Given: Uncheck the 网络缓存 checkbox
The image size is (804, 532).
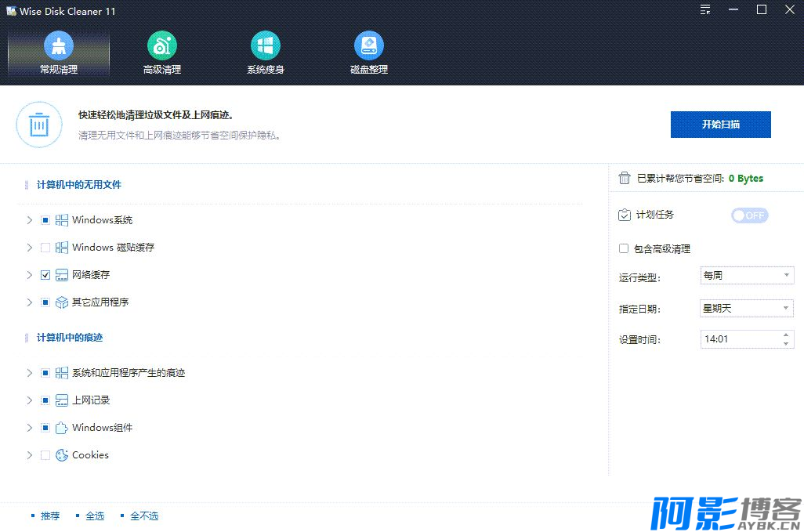Looking at the screenshot, I should [45, 275].
